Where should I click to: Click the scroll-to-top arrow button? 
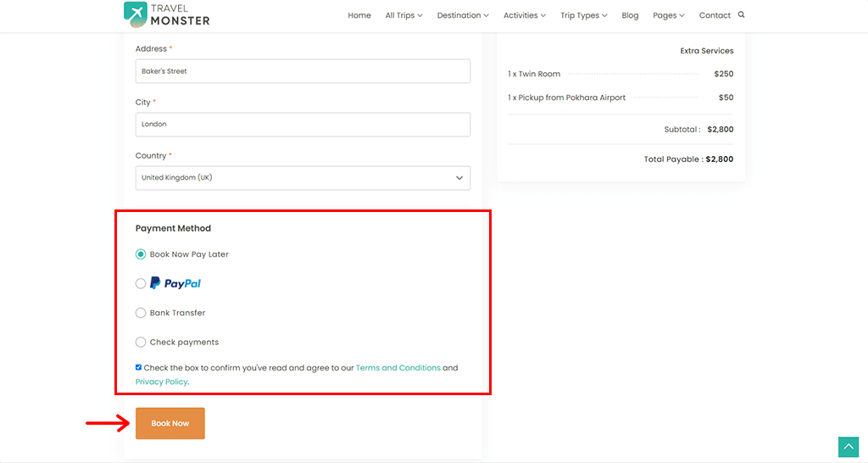(x=848, y=447)
